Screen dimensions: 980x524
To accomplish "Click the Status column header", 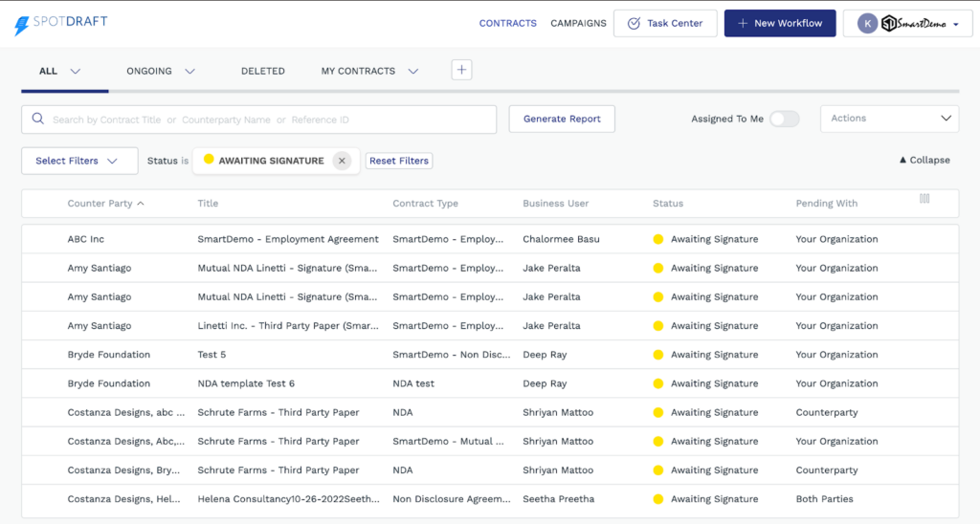I will click(667, 203).
